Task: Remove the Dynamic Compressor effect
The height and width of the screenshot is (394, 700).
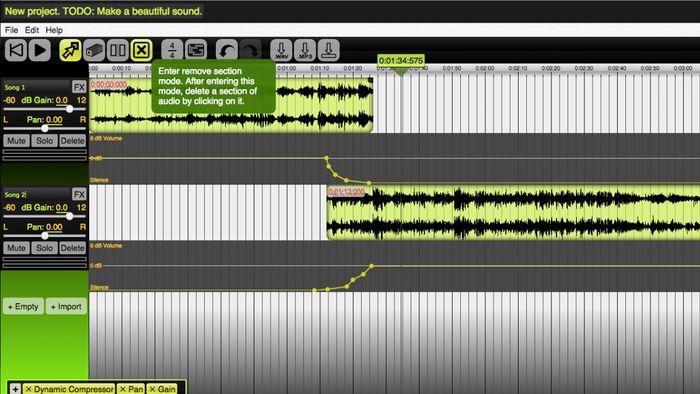Action: pyautogui.click(x=29, y=389)
